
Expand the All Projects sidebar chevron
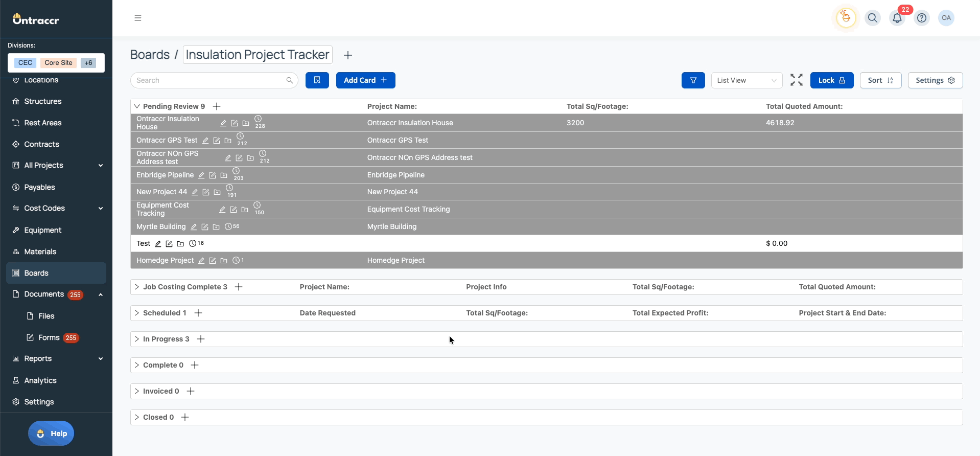coord(101,166)
